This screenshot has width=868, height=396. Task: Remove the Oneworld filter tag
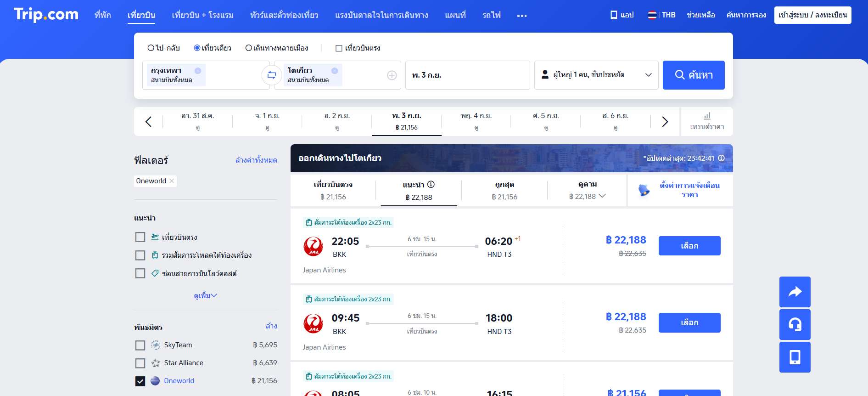(x=172, y=181)
